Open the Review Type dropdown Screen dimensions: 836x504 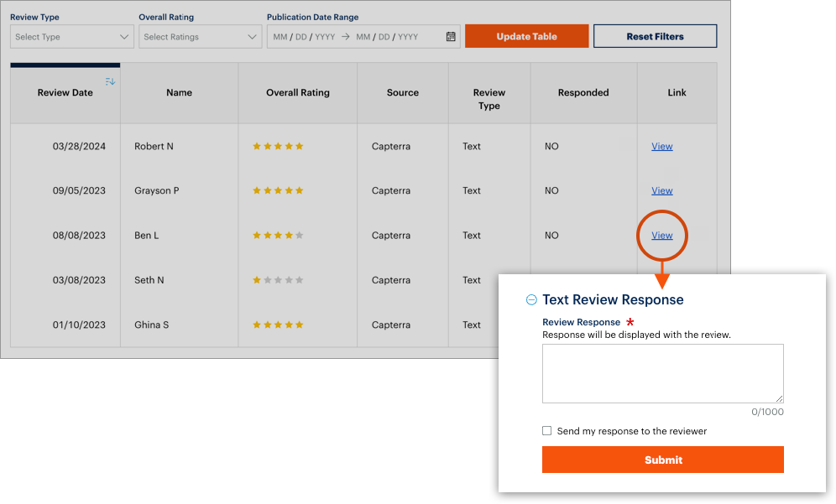click(x=71, y=36)
